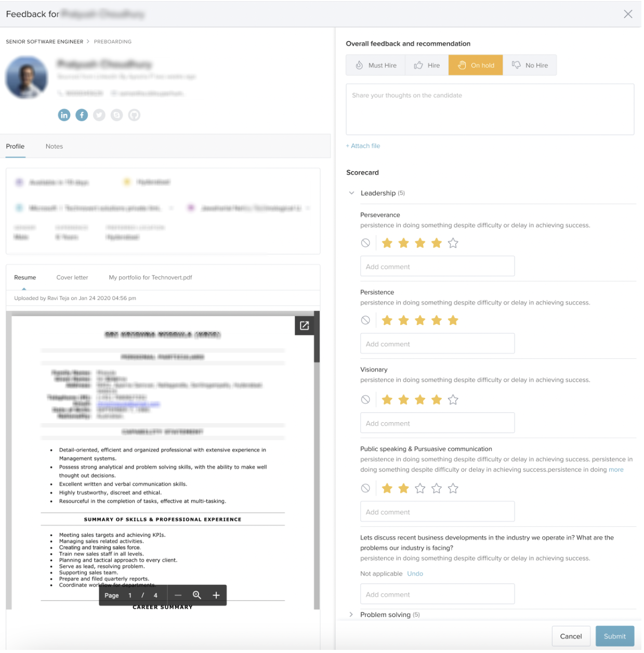Open the candidate's Facebook profile icon

(82, 115)
